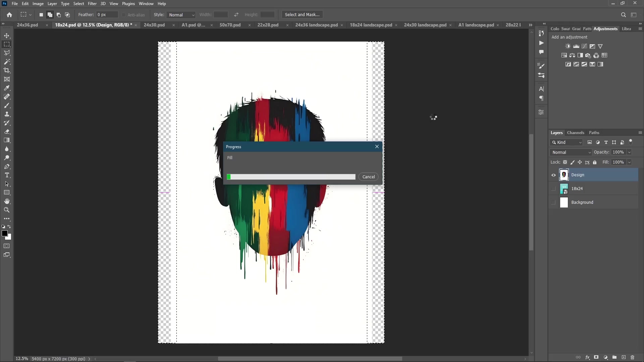Cancel the fill progress dialog
The height and width of the screenshot is (362, 644).
[369, 177]
